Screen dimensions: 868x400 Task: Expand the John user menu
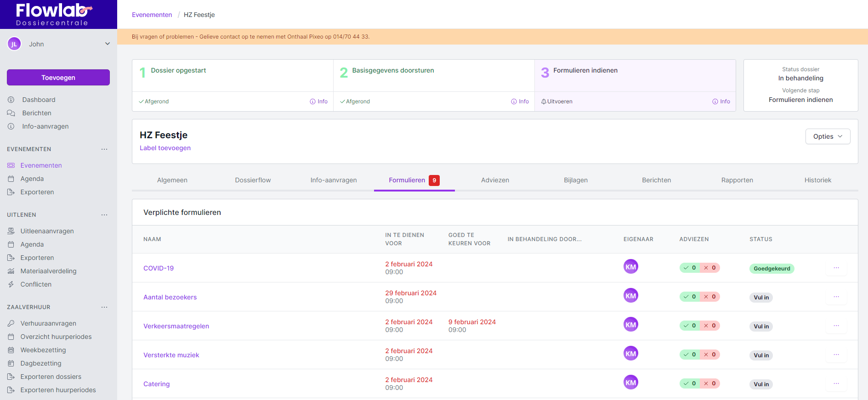108,44
